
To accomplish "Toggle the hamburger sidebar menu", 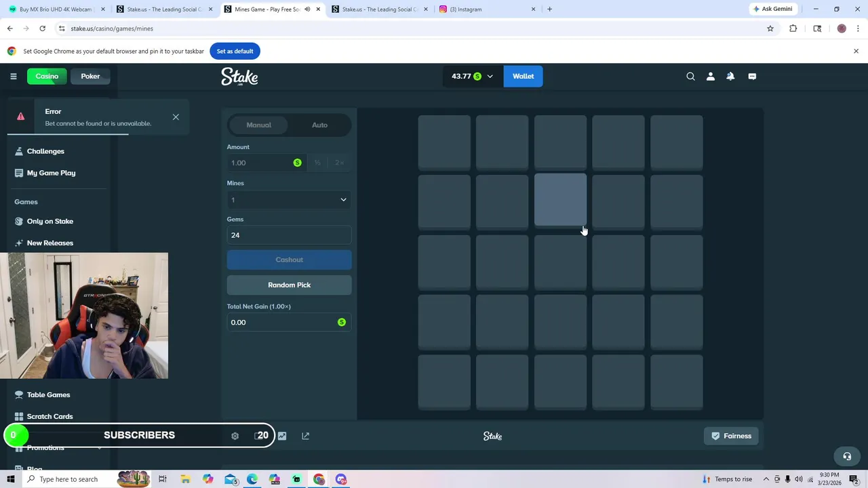I will pyautogui.click(x=13, y=76).
